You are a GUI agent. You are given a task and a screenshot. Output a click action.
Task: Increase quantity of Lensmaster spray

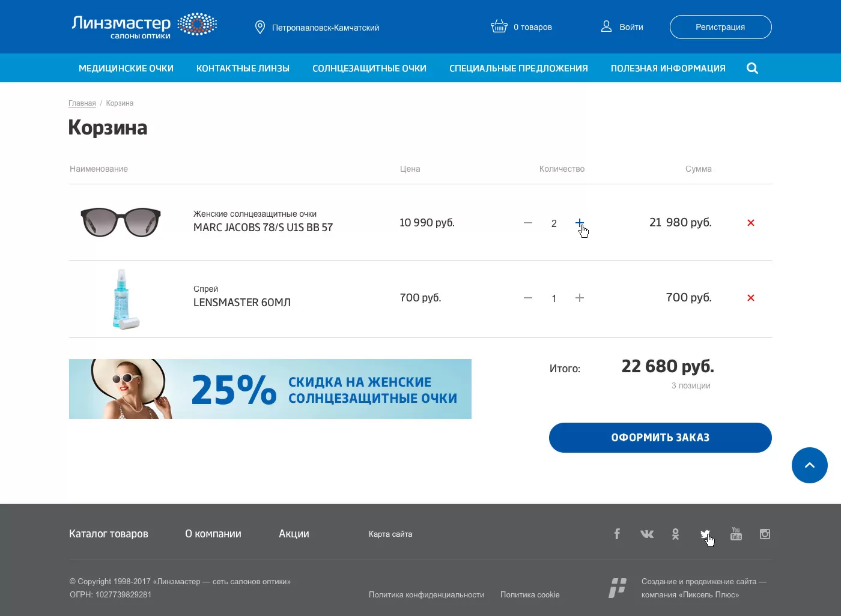pos(580,298)
